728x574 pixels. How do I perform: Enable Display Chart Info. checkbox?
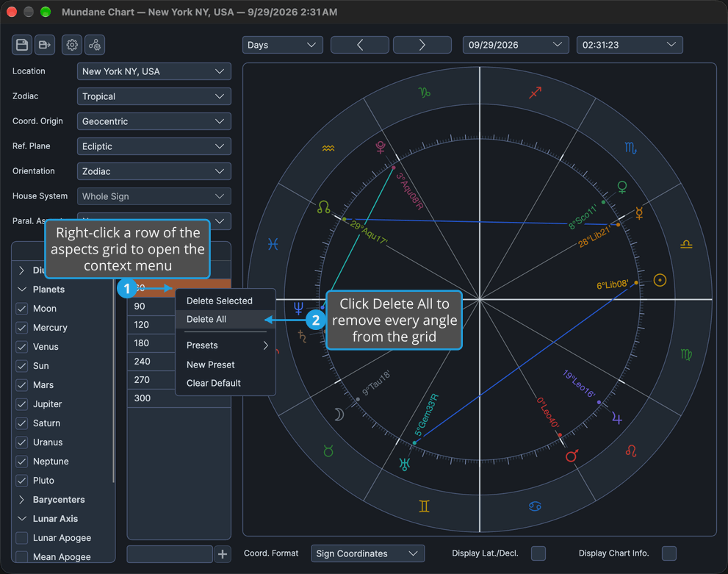click(669, 553)
